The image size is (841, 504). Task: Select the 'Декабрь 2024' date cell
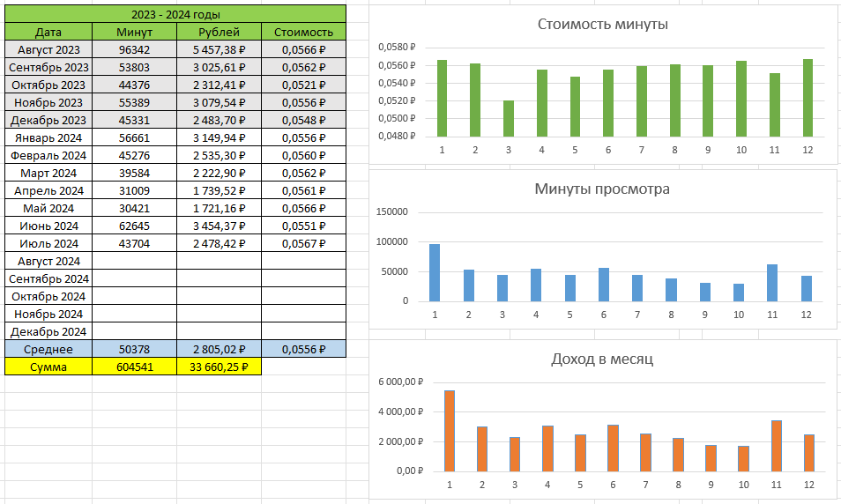point(48,332)
